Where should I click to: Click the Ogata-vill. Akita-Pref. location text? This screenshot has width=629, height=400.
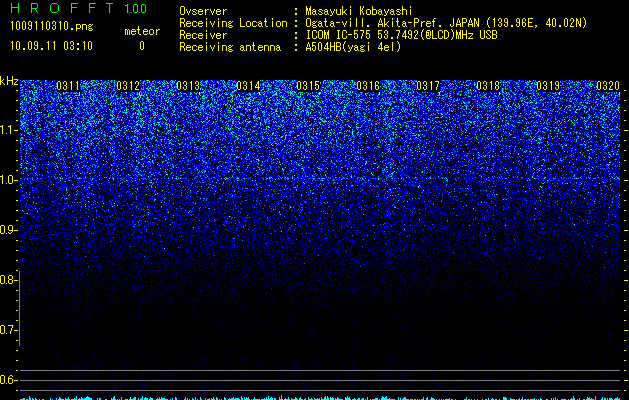(x=446, y=23)
